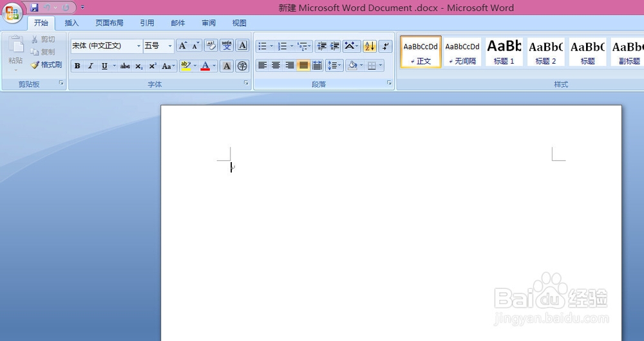This screenshot has height=341, width=644.
Task: Apply character border icon
Action: tap(243, 46)
